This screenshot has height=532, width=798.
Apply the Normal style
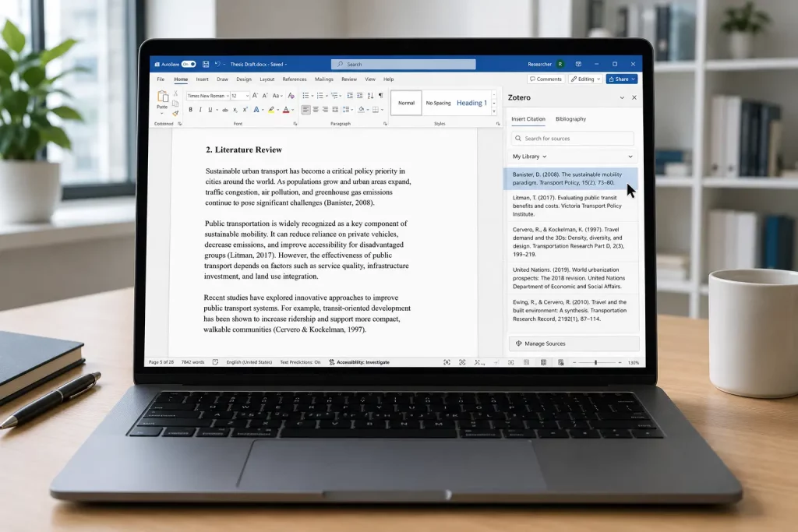[406, 103]
